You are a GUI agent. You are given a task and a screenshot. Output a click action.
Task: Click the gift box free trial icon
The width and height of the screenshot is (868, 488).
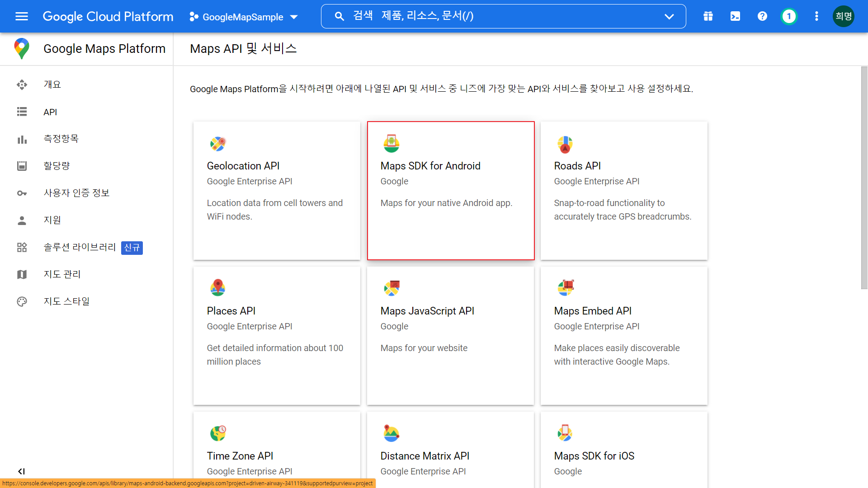point(708,16)
